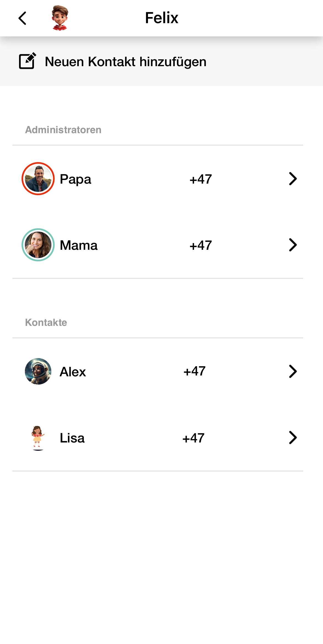Click the Felix page title
The width and height of the screenshot is (323, 644).
click(x=162, y=18)
